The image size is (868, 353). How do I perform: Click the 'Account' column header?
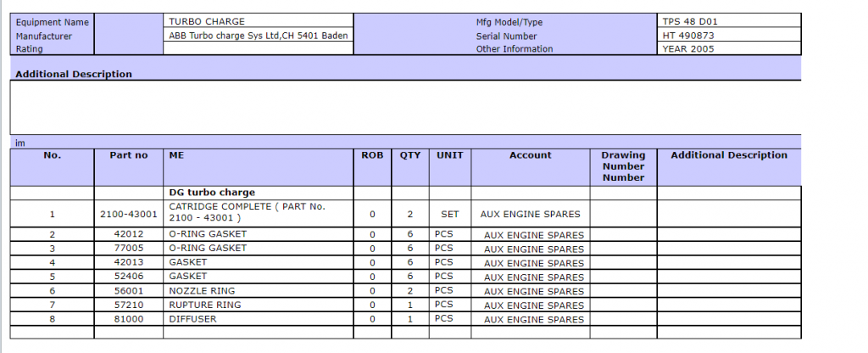(531, 155)
